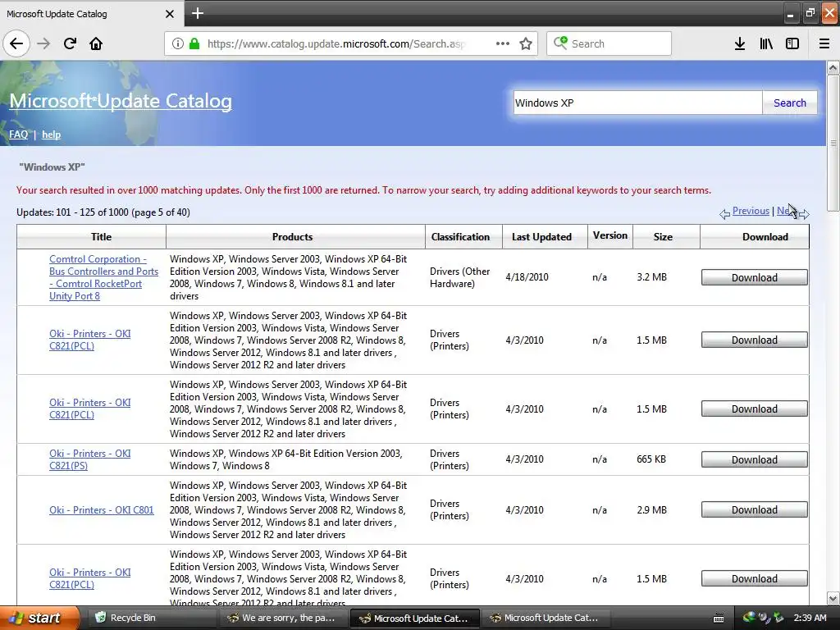The image size is (840, 630).
Task: Click the Updates 101 - 125 of 1000 text
Action: click(x=103, y=212)
